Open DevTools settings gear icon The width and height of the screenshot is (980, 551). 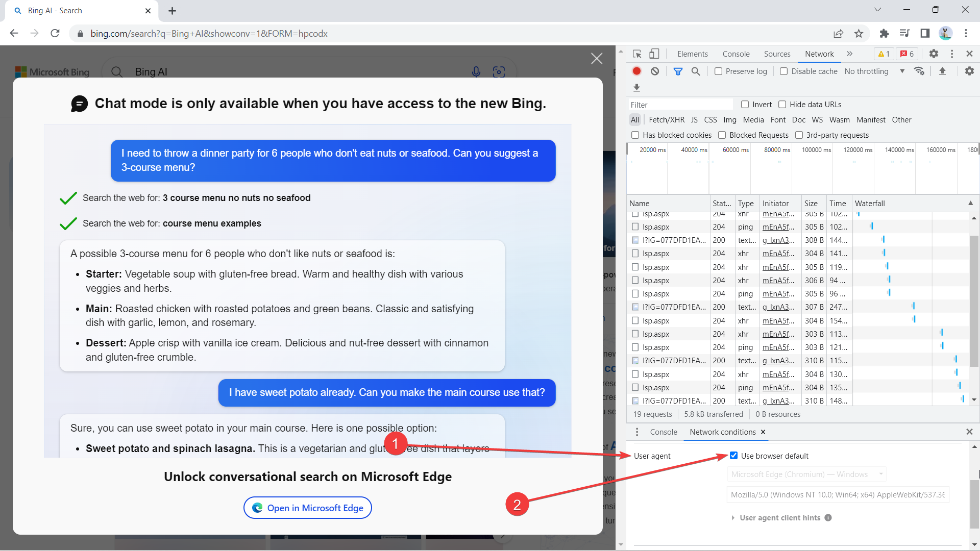[934, 54]
